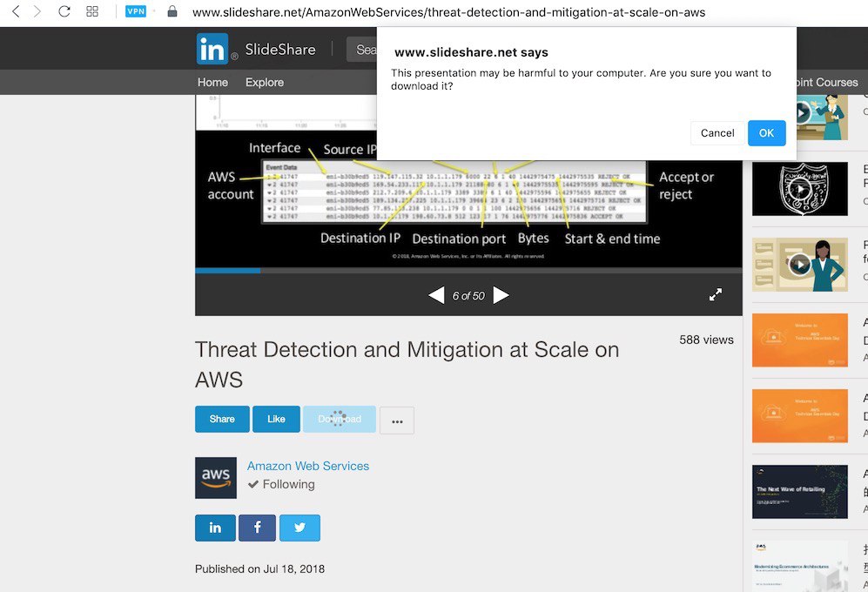The image size is (868, 592).
Task: Open the Amazon Web Services profile link
Action: (x=308, y=467)
